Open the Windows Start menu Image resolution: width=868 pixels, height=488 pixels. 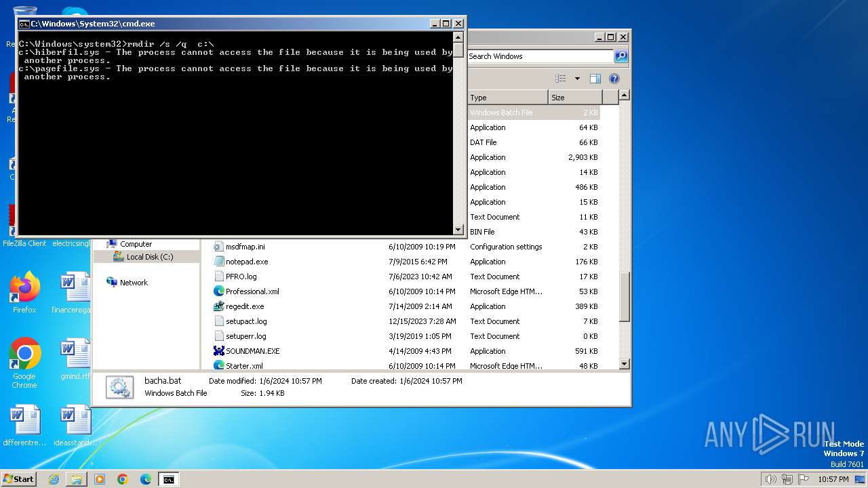pyautogui.click(x=19, y=479)
